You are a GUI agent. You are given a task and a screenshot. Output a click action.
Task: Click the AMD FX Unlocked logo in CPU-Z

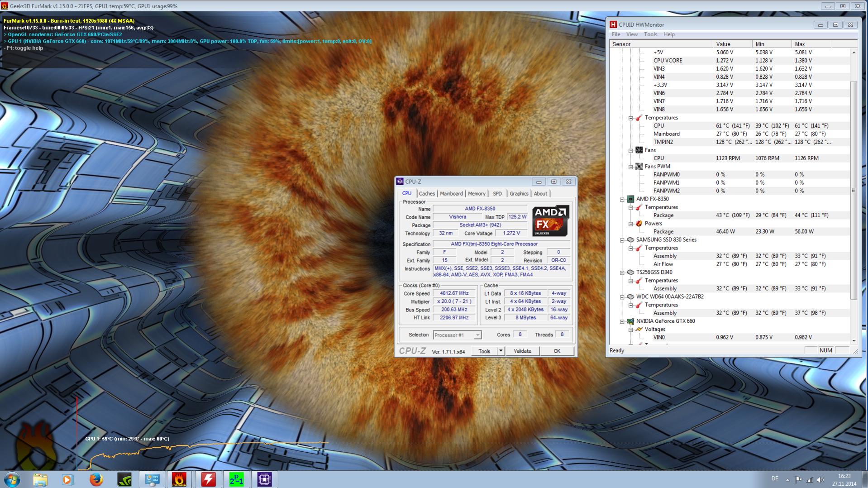point(550,221)
